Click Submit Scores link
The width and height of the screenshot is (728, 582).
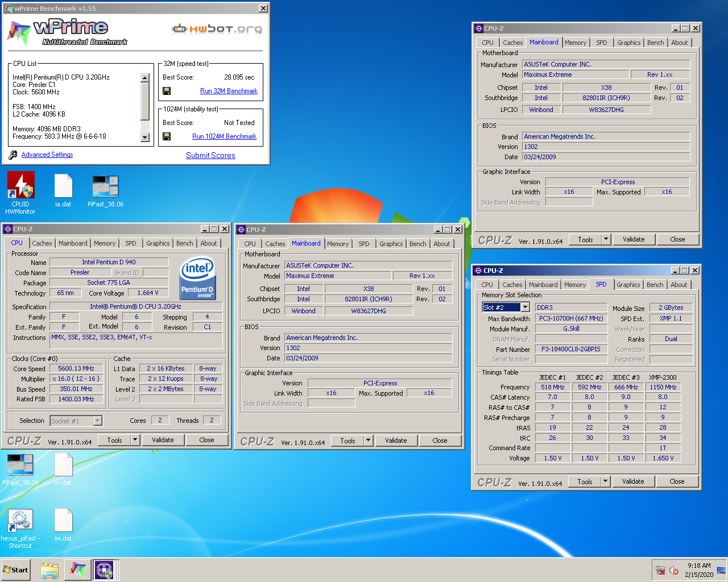click(x=210, y=155)
